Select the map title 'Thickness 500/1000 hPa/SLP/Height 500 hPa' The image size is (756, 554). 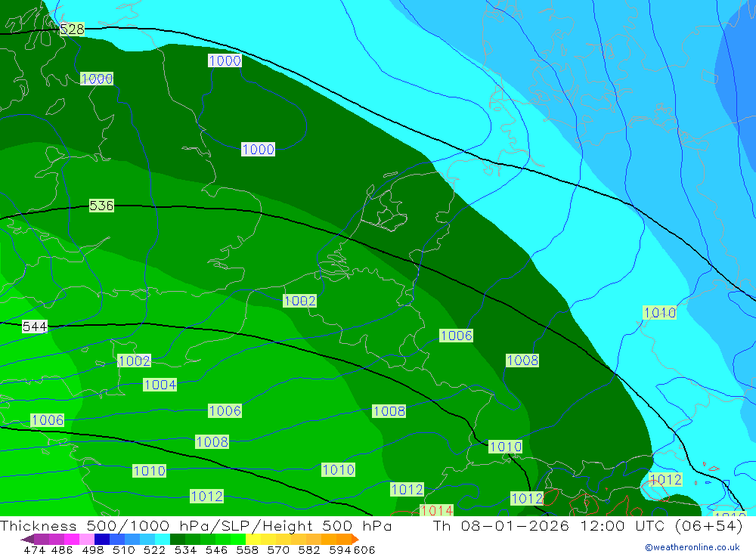point(196,525)
